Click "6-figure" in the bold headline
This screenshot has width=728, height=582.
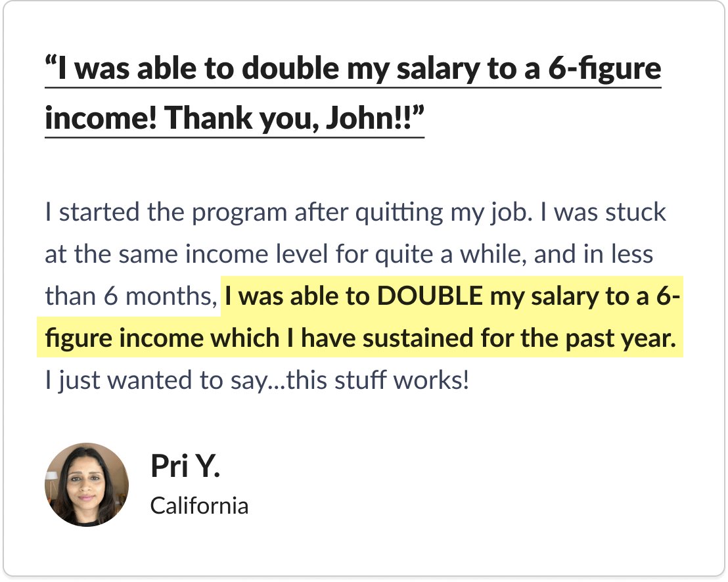tap(605, 69)
